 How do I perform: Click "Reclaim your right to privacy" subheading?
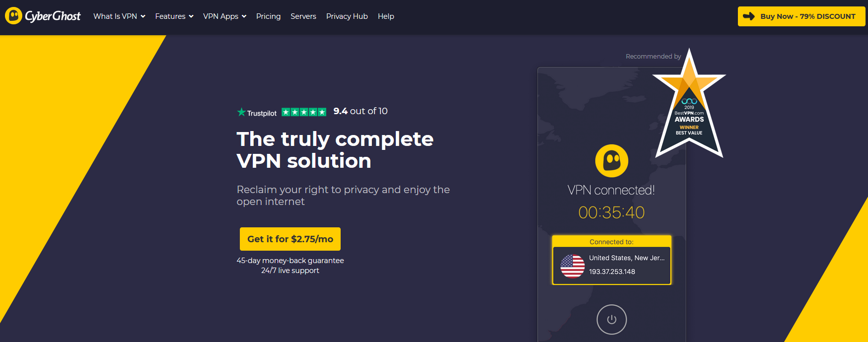point(343,196)
